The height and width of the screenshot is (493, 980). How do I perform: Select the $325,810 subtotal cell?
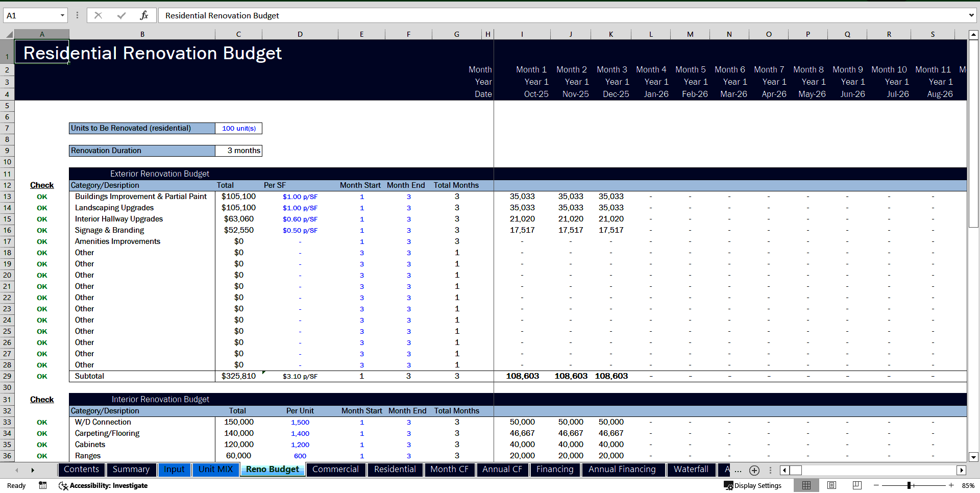(238, 376)
